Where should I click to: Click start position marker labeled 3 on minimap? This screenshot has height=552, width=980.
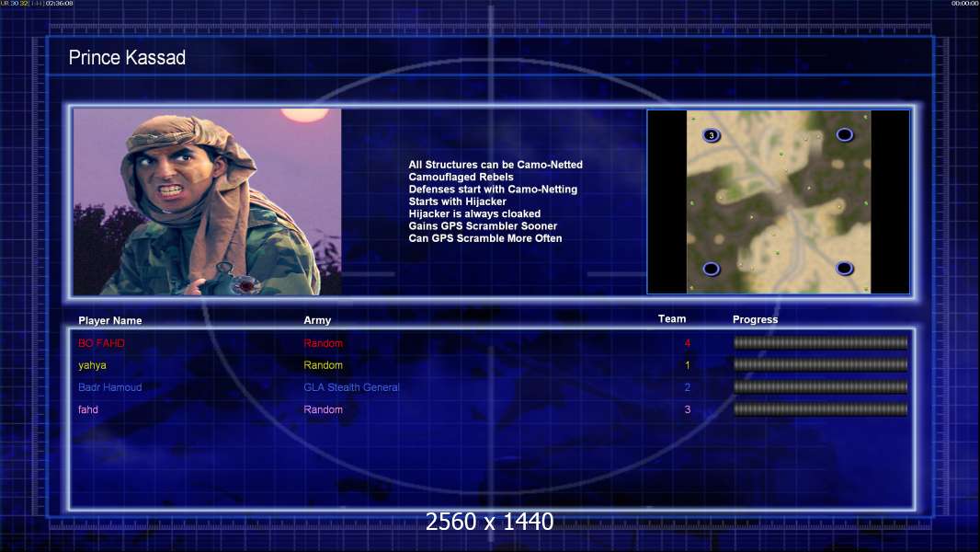tap(712, 135)
